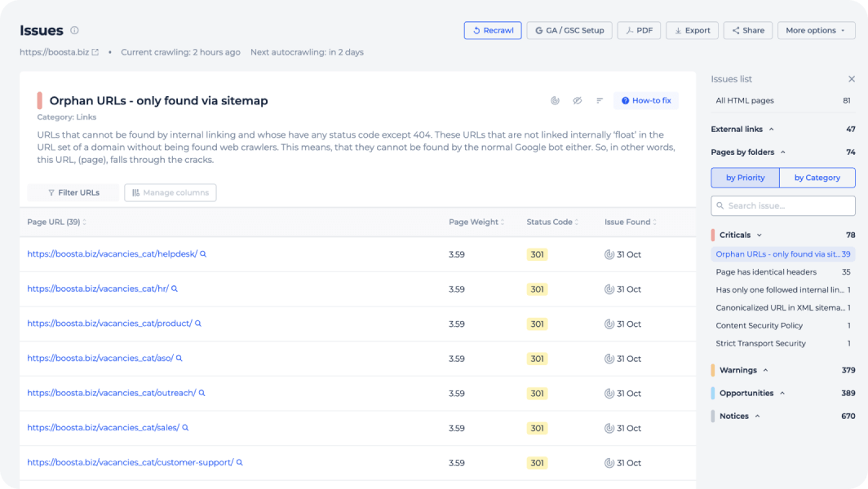Click magnifier icon next to outreach URL
Image resolution: width=868 pixels, height=489 pixels.
[x=202, y=393]
